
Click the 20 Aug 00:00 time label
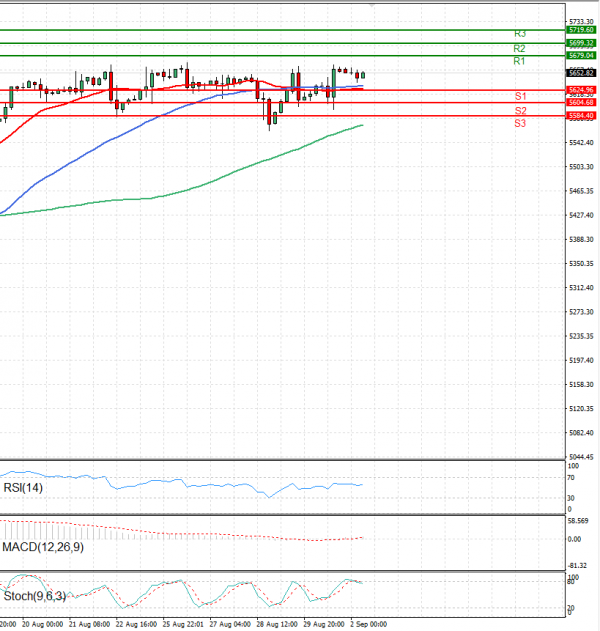coord(42,625)
